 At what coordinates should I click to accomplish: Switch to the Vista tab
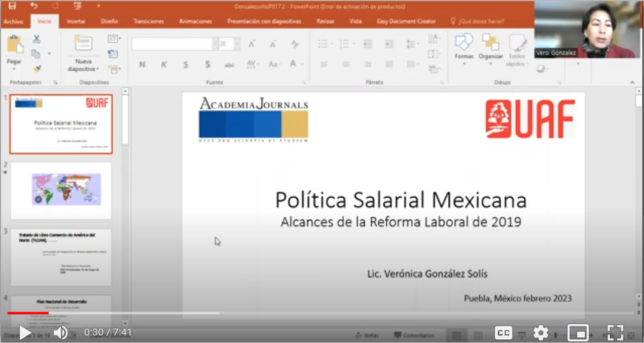[x=355, y=21]
